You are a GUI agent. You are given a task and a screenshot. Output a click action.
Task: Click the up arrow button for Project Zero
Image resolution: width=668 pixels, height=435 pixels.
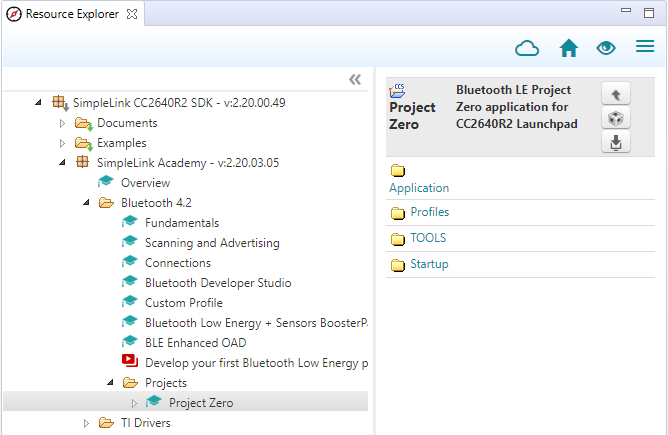615,94
